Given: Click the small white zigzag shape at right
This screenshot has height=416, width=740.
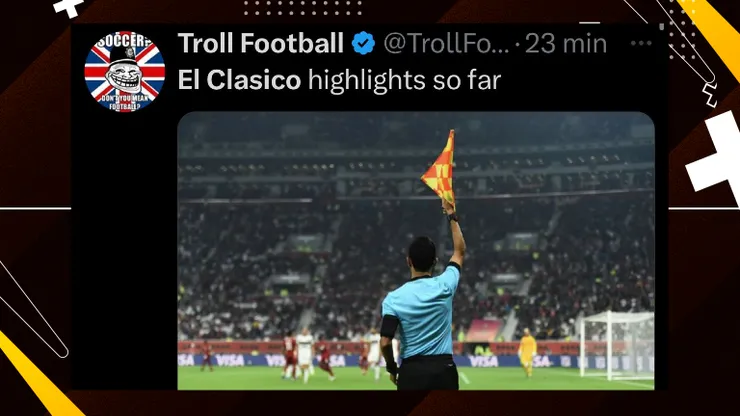Looking at the screenshot, I should 710,95.
